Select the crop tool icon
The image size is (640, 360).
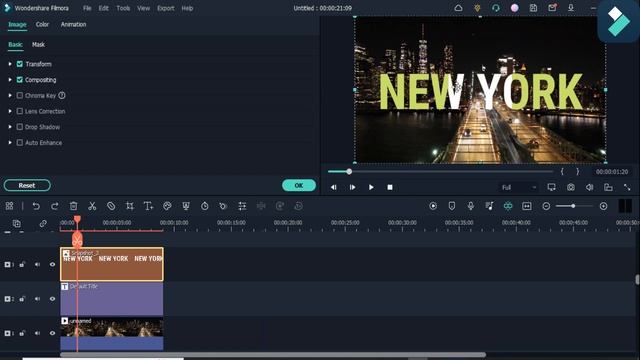[x=130, y=206]
